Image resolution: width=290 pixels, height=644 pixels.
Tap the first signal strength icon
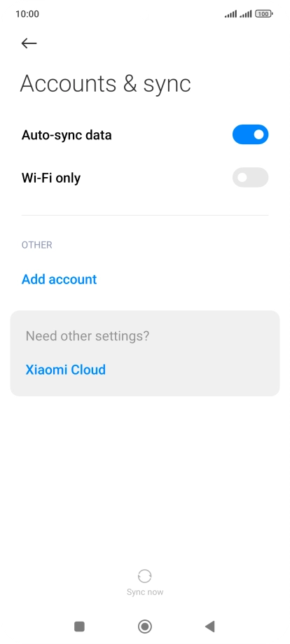click(x=230, y=15)
